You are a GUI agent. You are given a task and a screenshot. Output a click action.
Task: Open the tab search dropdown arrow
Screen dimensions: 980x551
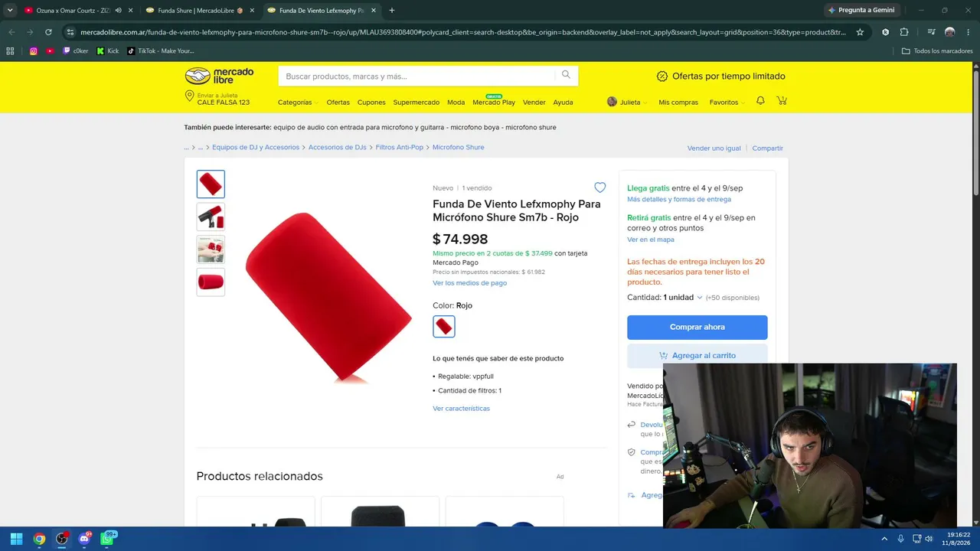point(10,11)
